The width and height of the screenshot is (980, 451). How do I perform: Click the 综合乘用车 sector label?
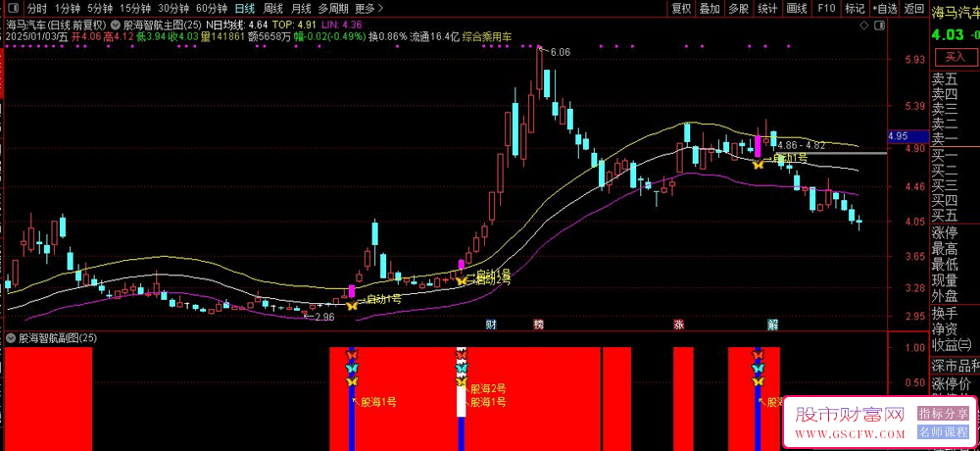click(487, 37)
